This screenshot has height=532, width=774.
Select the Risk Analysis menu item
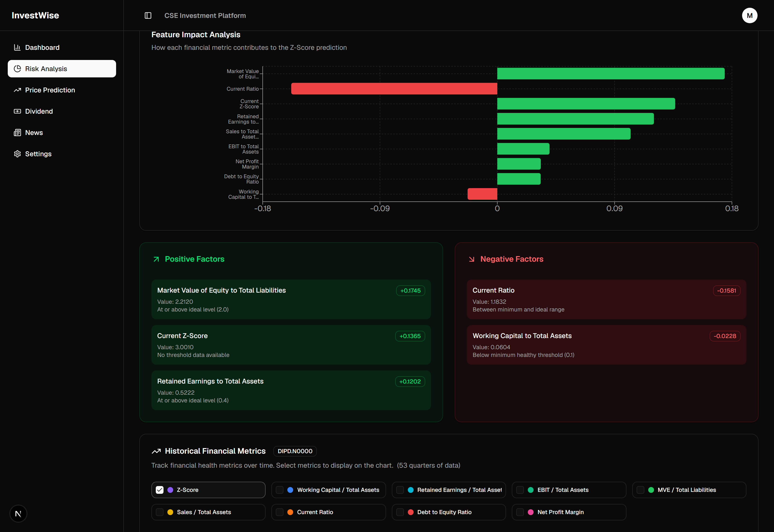(62, 69)
